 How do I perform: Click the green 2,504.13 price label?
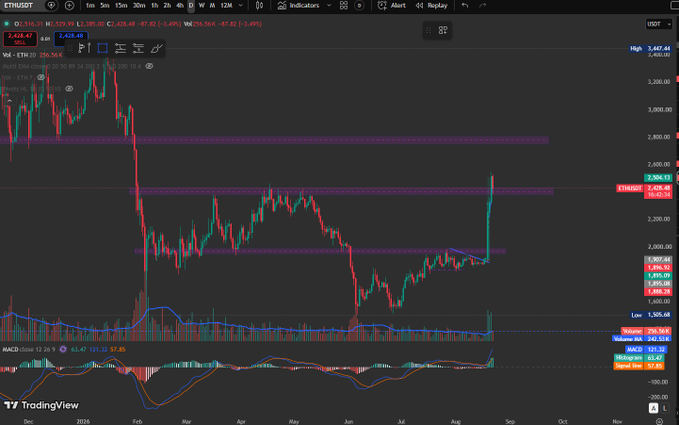(658, 178)
